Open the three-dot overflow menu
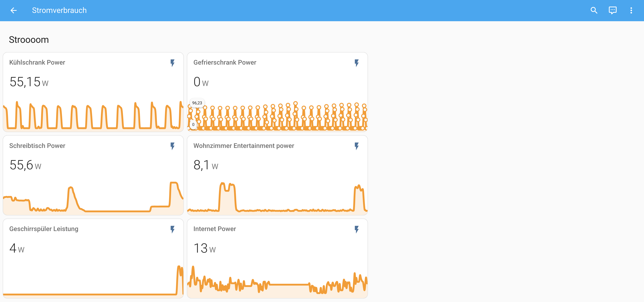Screen dimensions: 644x302 point(631,10)
